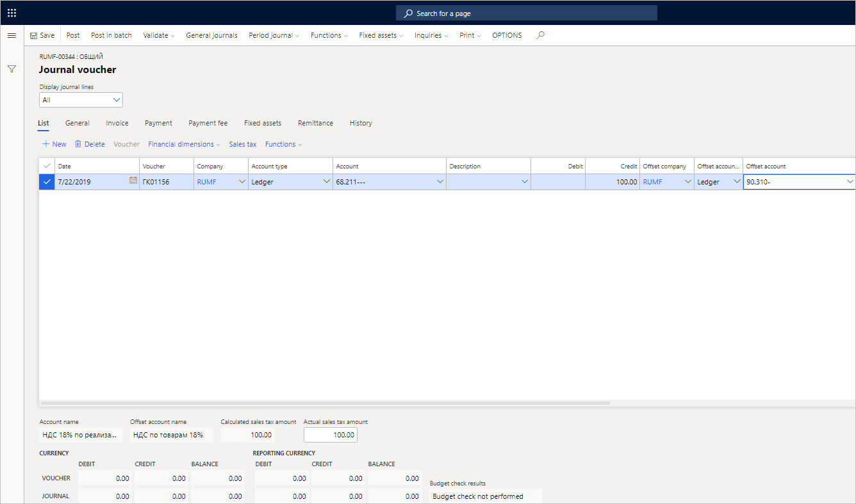Switch to the List tab
Viewport: 856px width, 504px height.
point(44,123)
